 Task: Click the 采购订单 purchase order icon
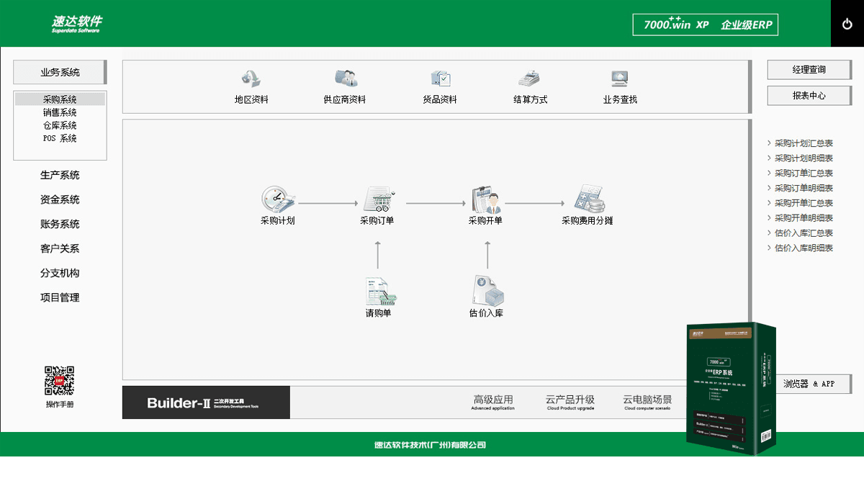377,199
